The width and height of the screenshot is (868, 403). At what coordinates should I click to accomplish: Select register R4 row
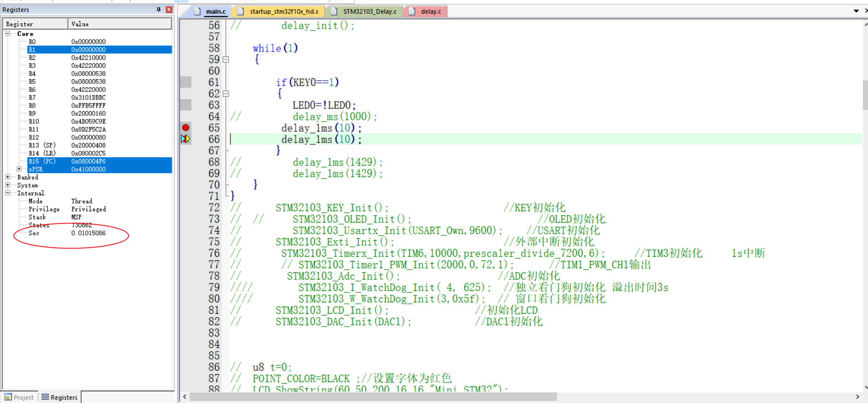coord(99,73)
